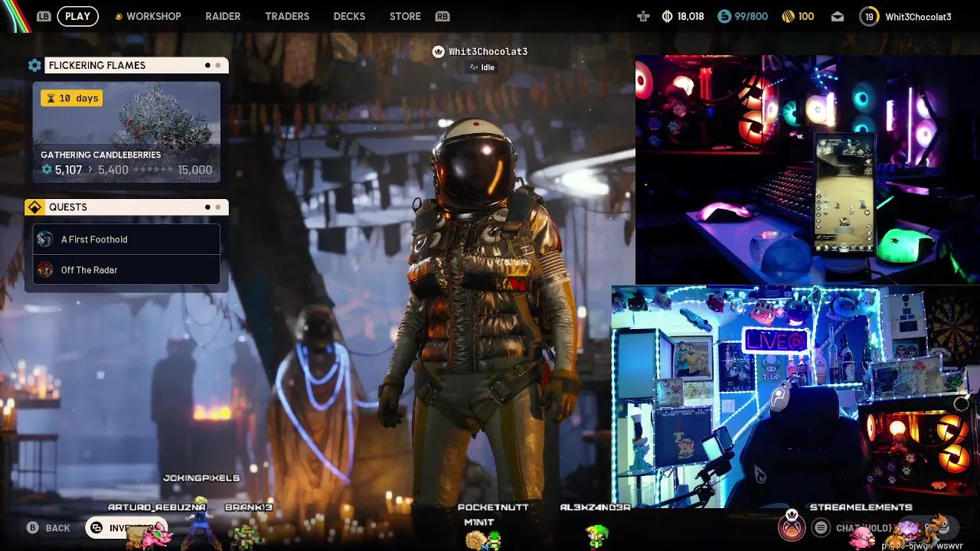Click the GATHERING CANDLEBERRIES title
This screenshot has height=551, width=980.
click(x=100, y=155)
